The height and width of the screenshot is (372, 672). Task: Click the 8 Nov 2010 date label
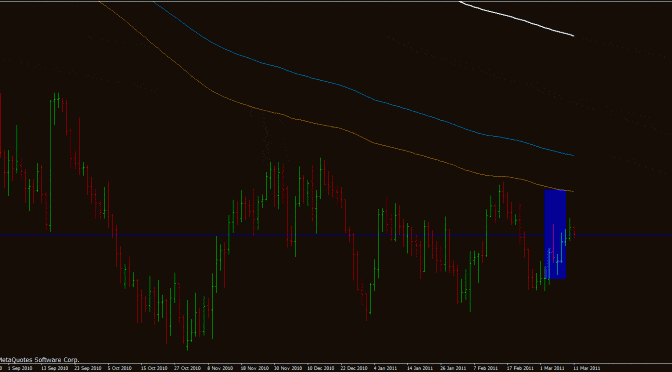(x=220, y=368)
